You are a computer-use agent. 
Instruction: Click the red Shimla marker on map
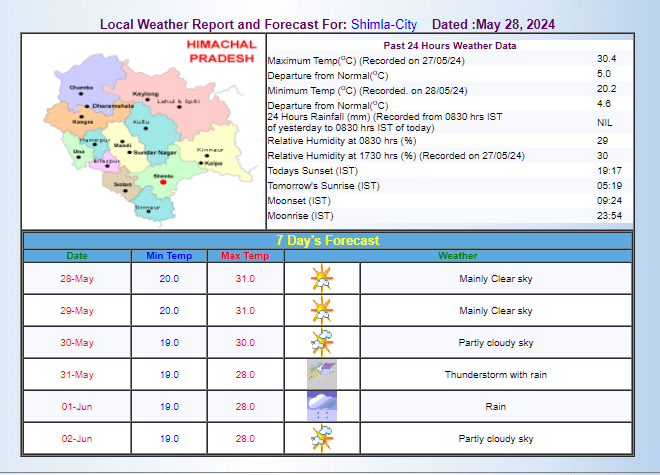(x=165, y=183)
